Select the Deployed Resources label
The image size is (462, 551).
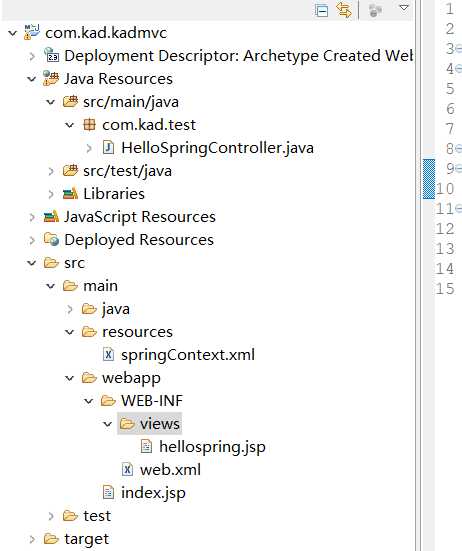pos(139,240)
